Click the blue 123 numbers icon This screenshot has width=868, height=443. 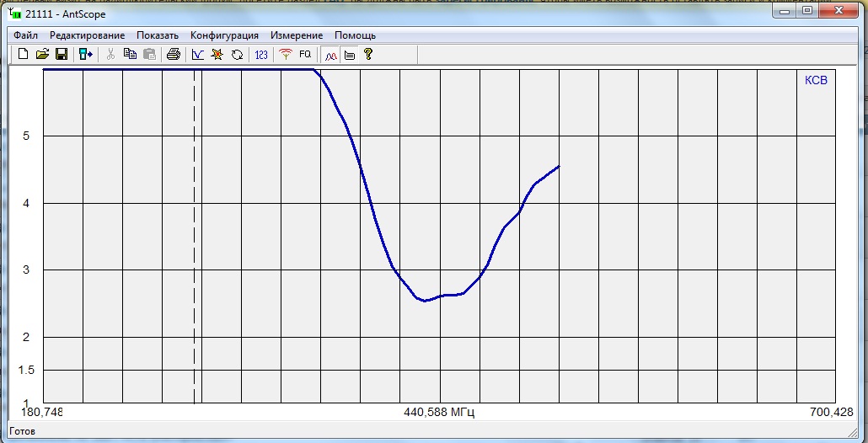(261, 54)
